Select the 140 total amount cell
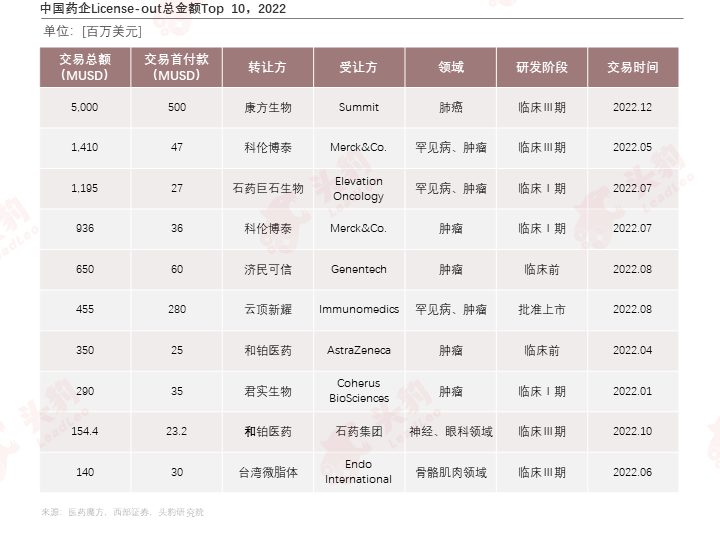Image resolution: width=720 pixels, height=539 pixels. (85, 472)
